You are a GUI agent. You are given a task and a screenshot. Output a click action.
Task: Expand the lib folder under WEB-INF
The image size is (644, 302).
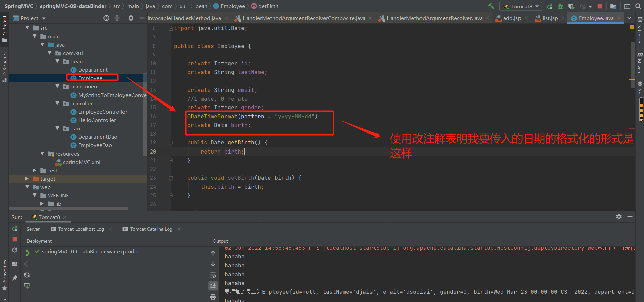click(42, 204)
